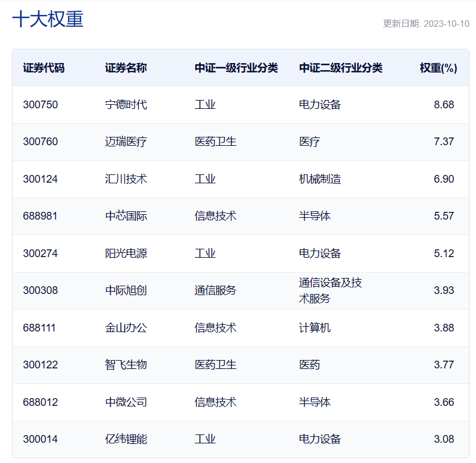Click stock code 300124

41,179
